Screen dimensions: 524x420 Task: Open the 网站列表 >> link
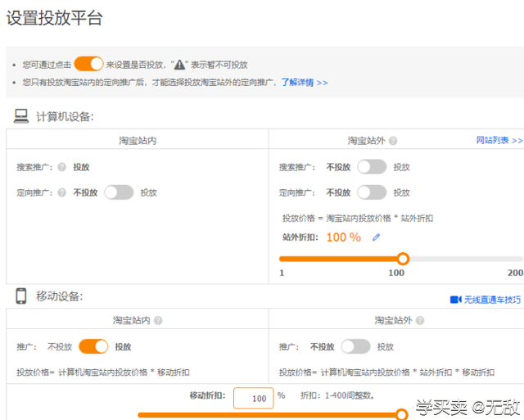click(x=499, y=140)
